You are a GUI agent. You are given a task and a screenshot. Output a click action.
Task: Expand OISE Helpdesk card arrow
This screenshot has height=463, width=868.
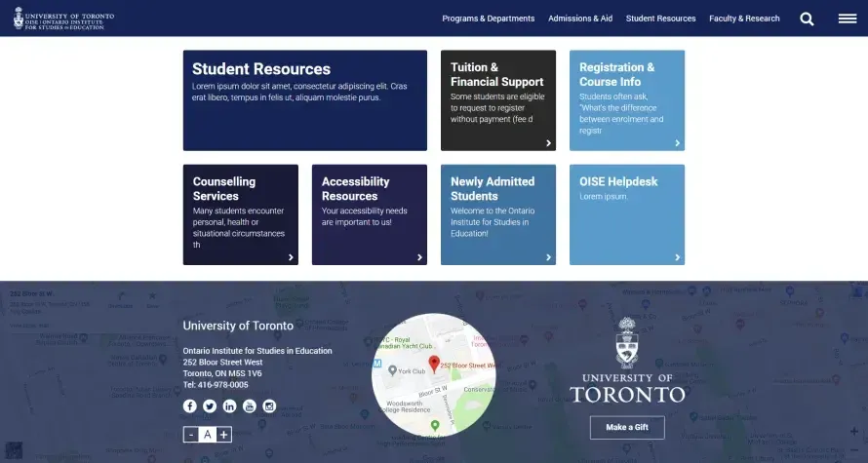tap(677, 257)
